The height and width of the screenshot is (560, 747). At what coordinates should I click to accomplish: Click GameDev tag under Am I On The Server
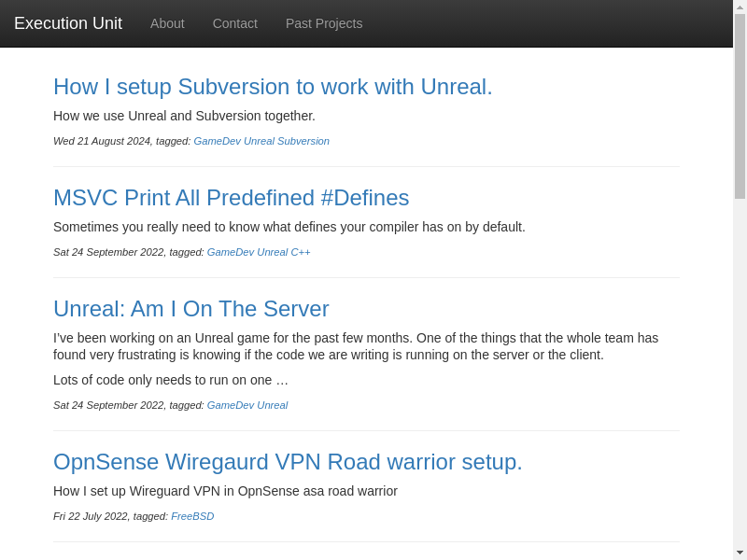pyautogui.click(x=230, y=405)
